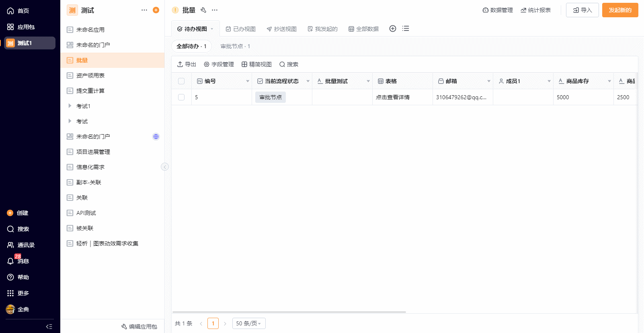The image size is (644, 333).
Task: Open 编号 column dropdown
Action: tap(248, 81)
